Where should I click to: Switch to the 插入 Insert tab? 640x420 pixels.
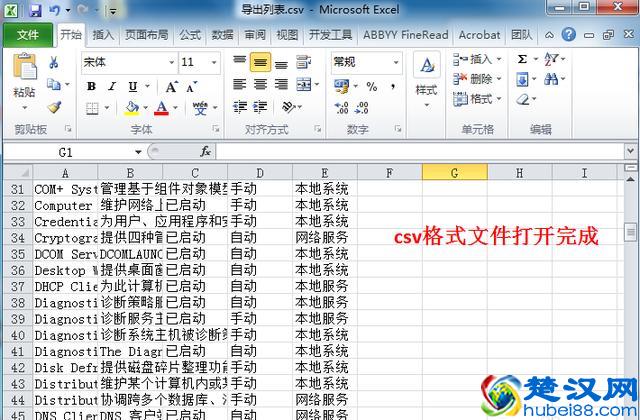[103, 35]
